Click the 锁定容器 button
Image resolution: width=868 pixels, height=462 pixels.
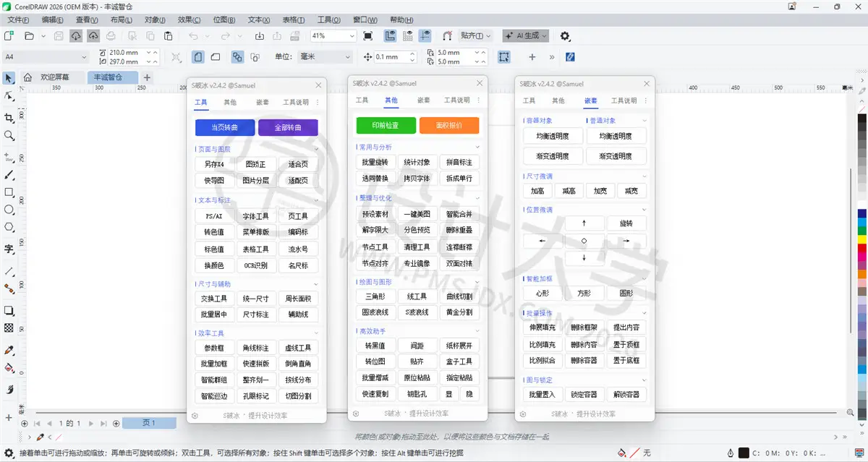(584, 395)
